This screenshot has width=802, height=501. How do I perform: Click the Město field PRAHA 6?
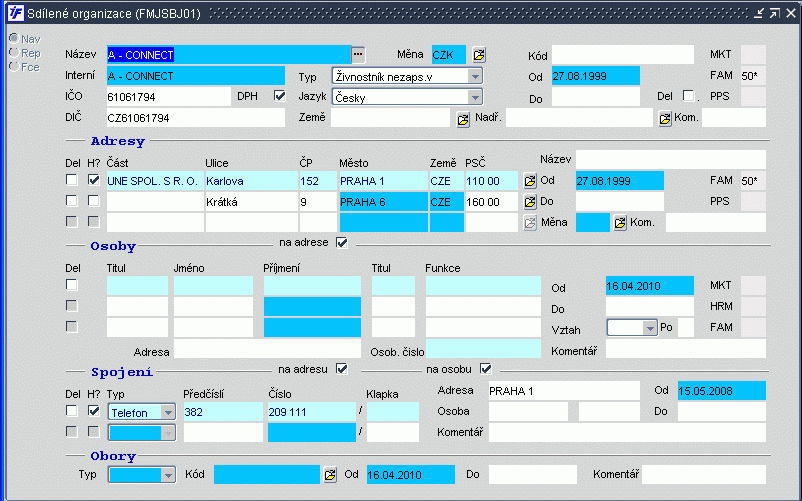(381, 202)
